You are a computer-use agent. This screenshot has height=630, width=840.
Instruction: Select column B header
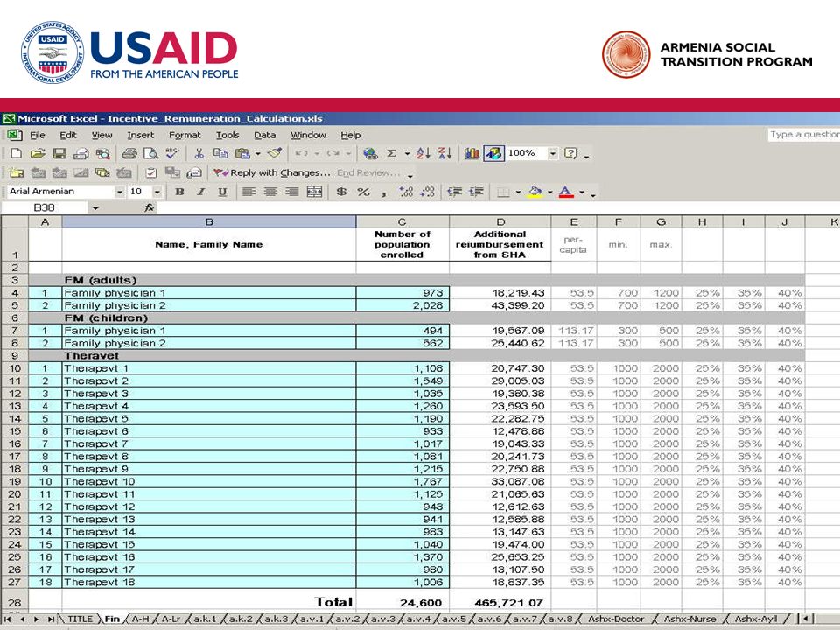(209, 221)
